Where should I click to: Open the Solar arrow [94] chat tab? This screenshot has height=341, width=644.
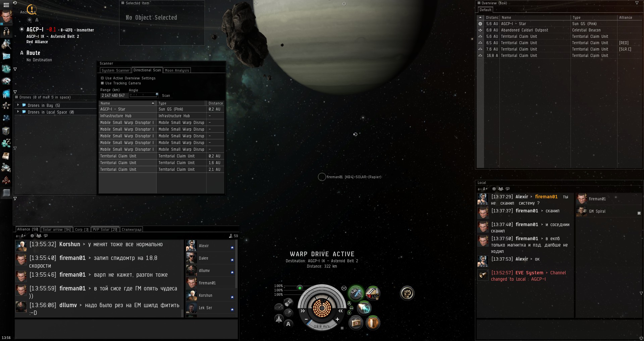(x=57, y=229)
